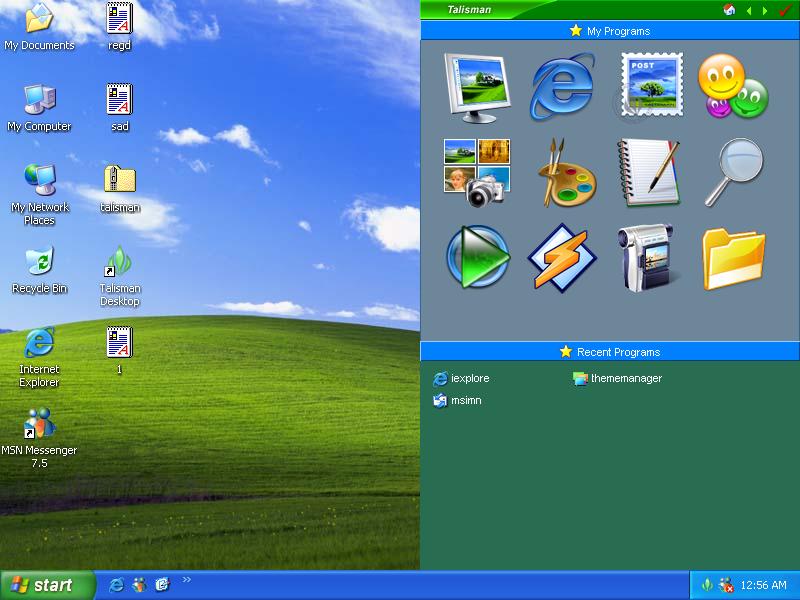The height and width of the screenshot is (600, 800).
Task: Open the Winamp lightning bolt icon
Action: point(562,258)
